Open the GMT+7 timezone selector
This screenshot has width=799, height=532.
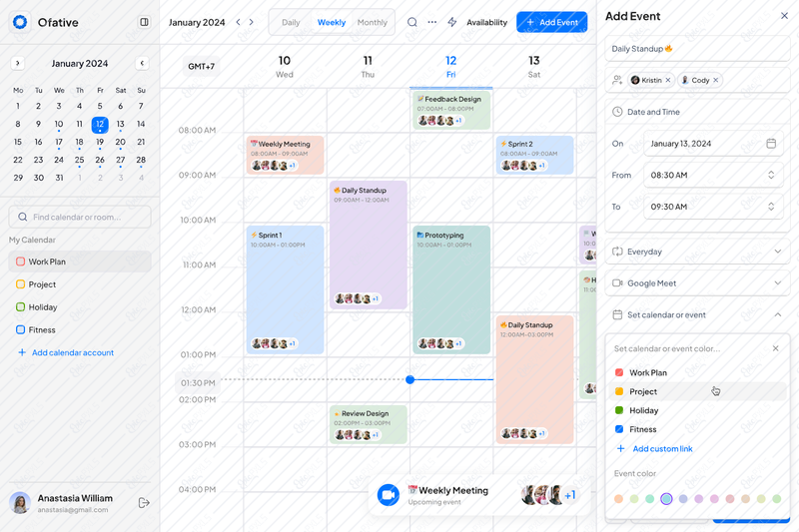tap(202, 66)
